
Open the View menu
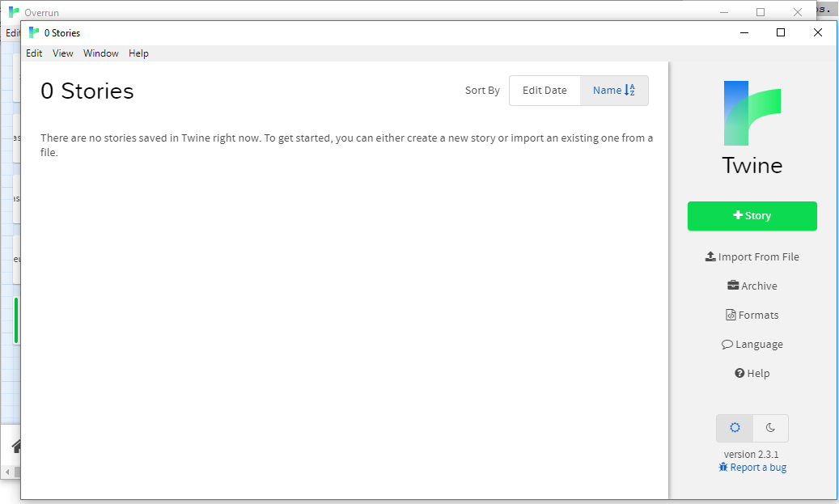pos(62,53)
